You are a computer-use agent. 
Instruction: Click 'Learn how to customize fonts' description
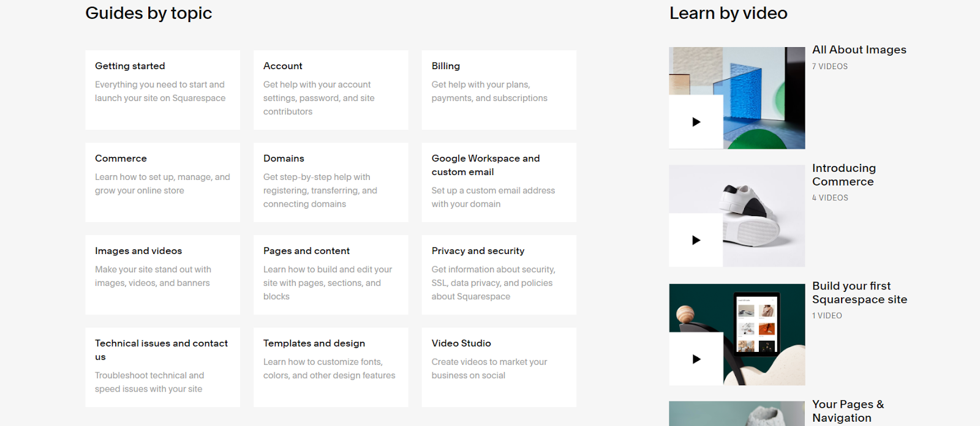point(330,368)
